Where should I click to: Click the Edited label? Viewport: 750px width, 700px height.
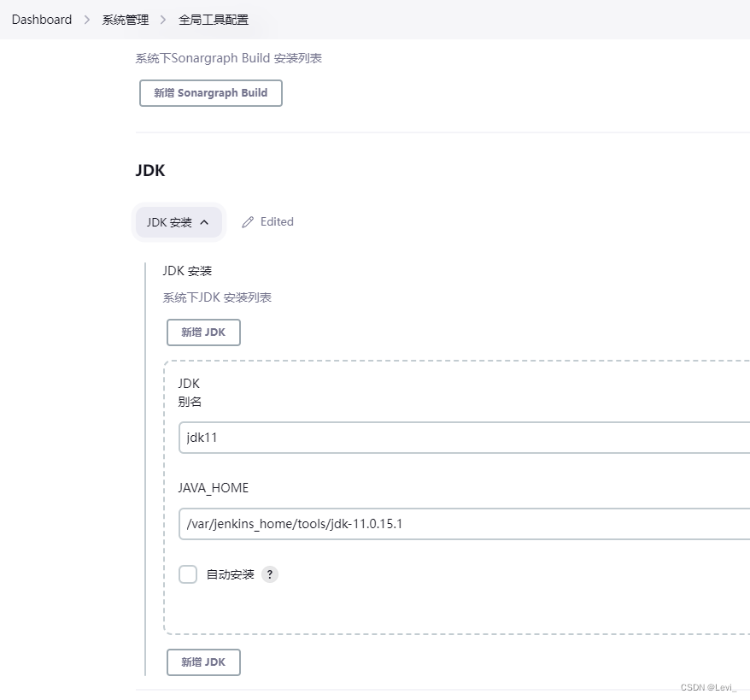(x=278, y=221)
